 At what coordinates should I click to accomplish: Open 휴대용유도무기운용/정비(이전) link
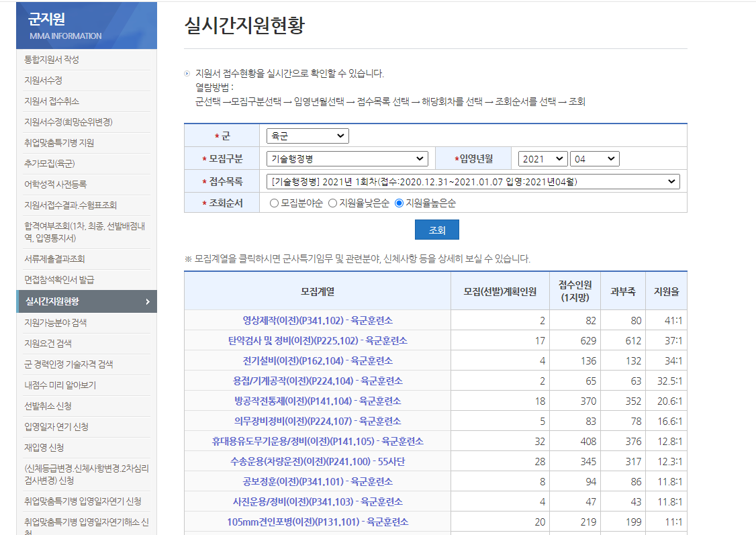318,442
